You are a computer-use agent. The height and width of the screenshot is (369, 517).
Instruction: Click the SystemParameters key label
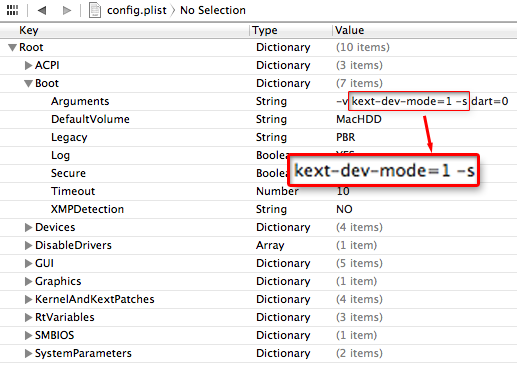[x=83, y=353]
